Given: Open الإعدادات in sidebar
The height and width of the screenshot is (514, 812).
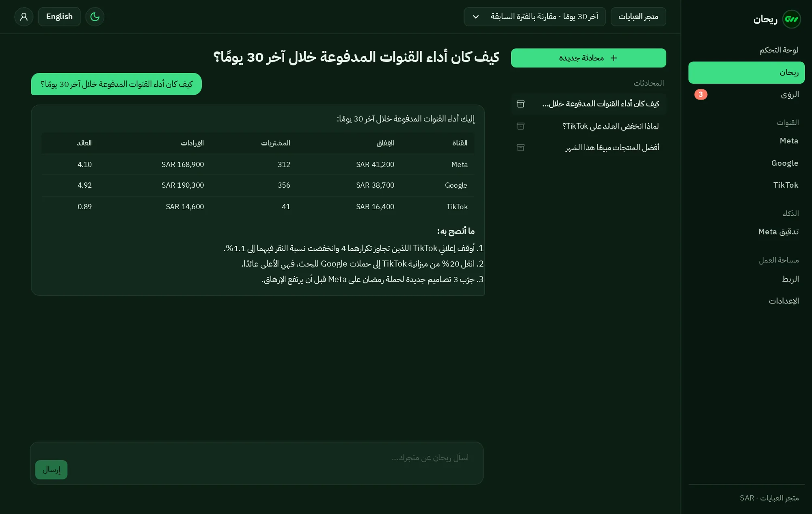Looking at the screenshot, I should (x=746, y=301).
